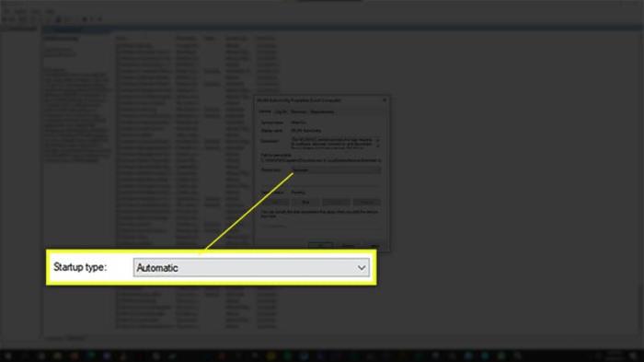644x362 pixels.
Task: Open the Dependencies tab
Action: point(322,111)
